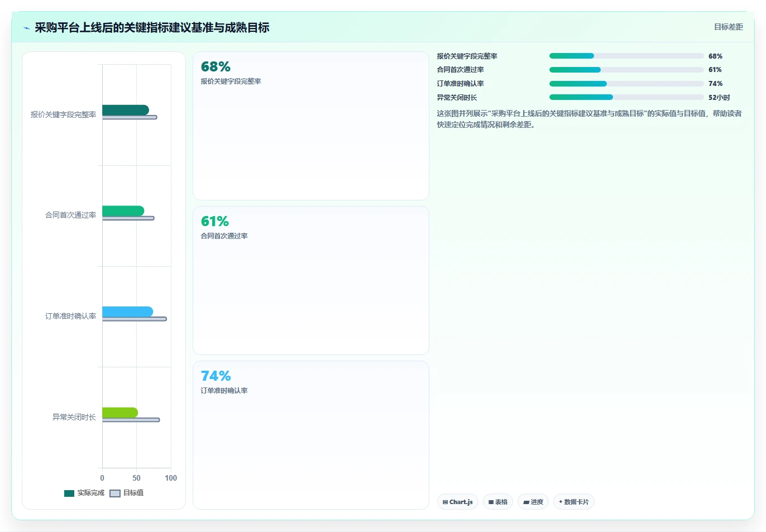Click the x-axis tick value 100
Viewport: 766px width, 532px height.
tap(171, 478)
